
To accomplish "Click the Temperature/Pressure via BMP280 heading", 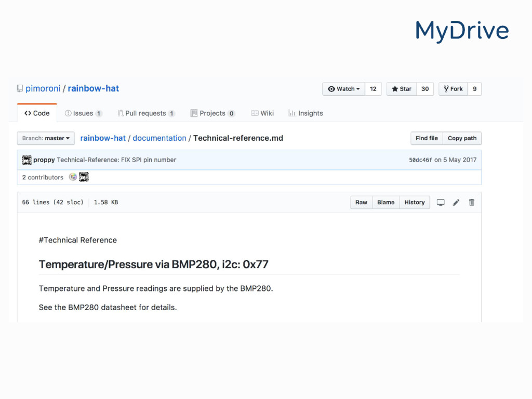I will click(153, 264).
